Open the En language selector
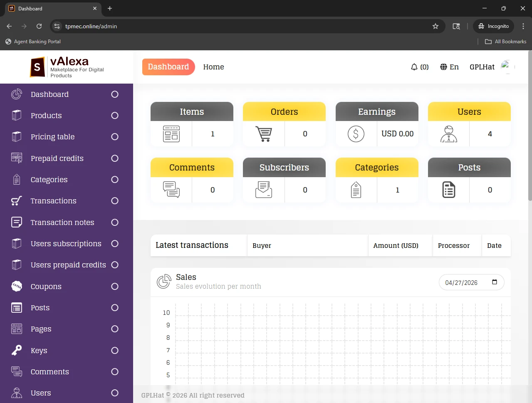 [x=454, y=67]
